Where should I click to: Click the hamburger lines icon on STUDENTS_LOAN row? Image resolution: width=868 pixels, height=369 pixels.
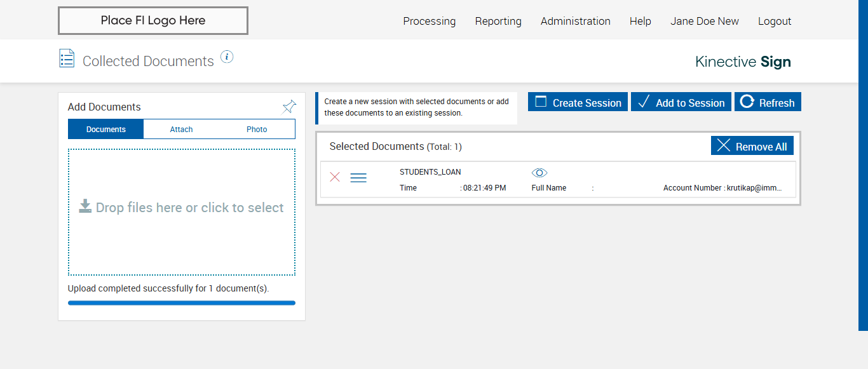tap(358, 178)
